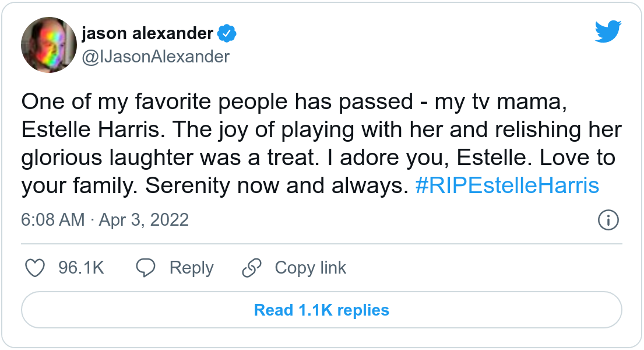
Task: Click the 6:08 AM time of the tweet
Action: [x=53, y=220]
